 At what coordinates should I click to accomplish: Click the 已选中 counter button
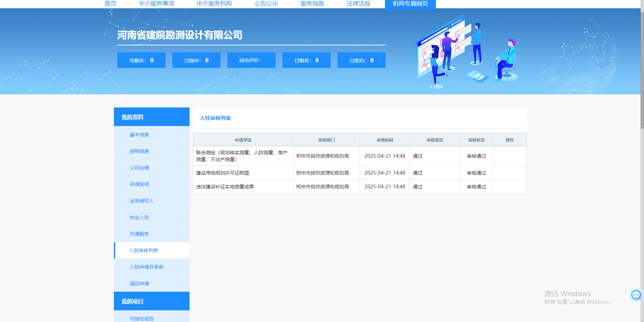coord(196,60)
